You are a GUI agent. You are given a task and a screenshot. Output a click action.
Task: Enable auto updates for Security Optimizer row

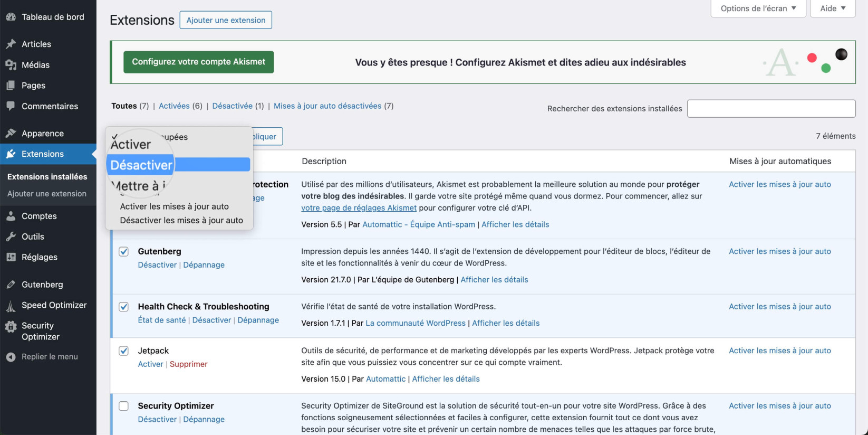click(x=780, y=406)
